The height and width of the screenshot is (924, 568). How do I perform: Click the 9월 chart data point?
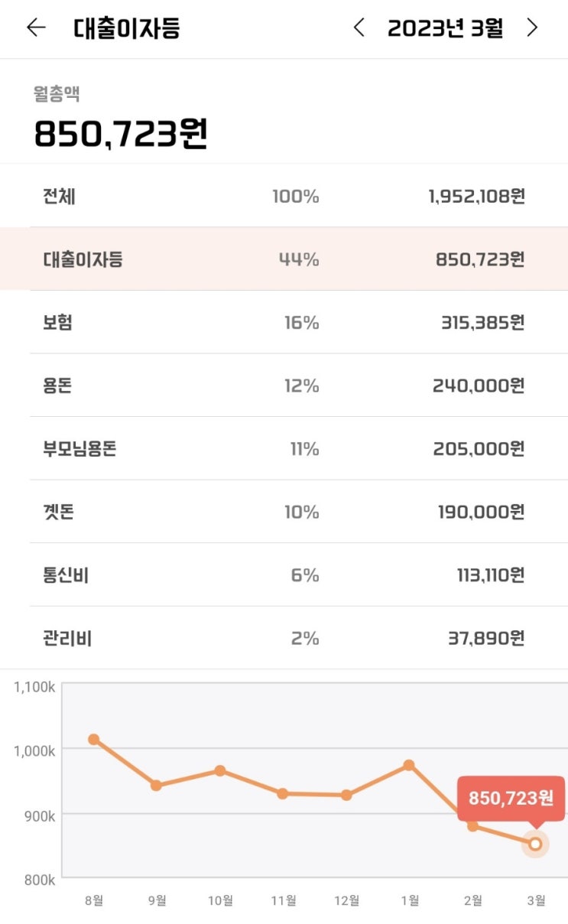coord(156,786)
